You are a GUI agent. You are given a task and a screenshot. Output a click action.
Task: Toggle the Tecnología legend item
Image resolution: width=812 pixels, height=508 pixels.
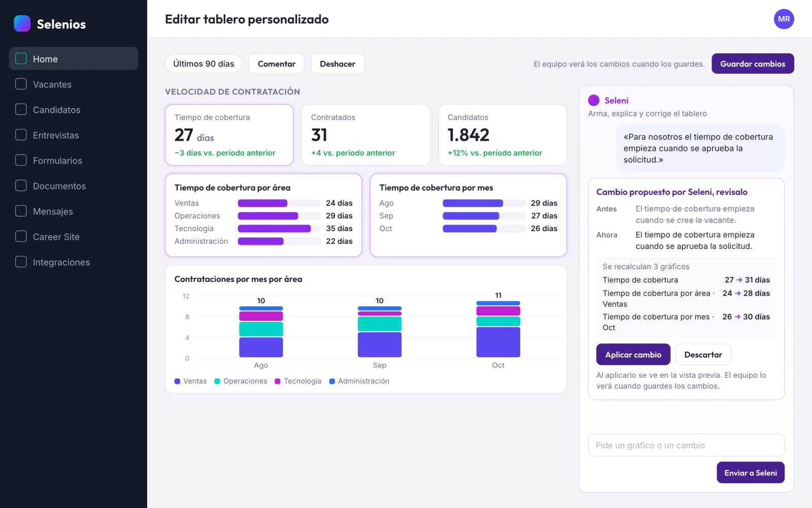[x=298, y=381]
